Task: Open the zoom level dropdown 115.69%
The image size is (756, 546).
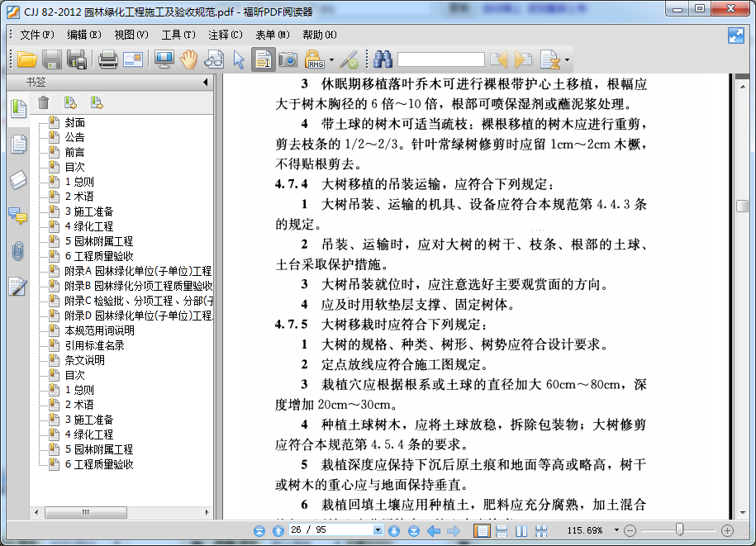Action: click(616, 530)
